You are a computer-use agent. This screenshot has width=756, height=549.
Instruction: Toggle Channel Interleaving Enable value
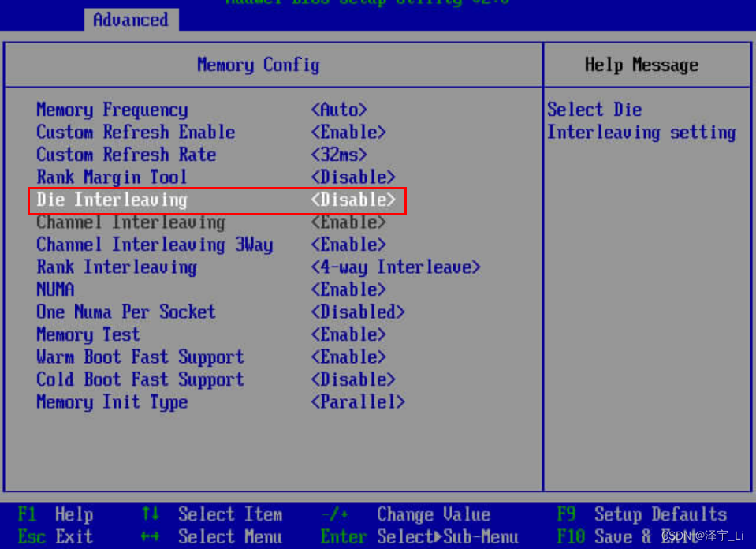348,222
